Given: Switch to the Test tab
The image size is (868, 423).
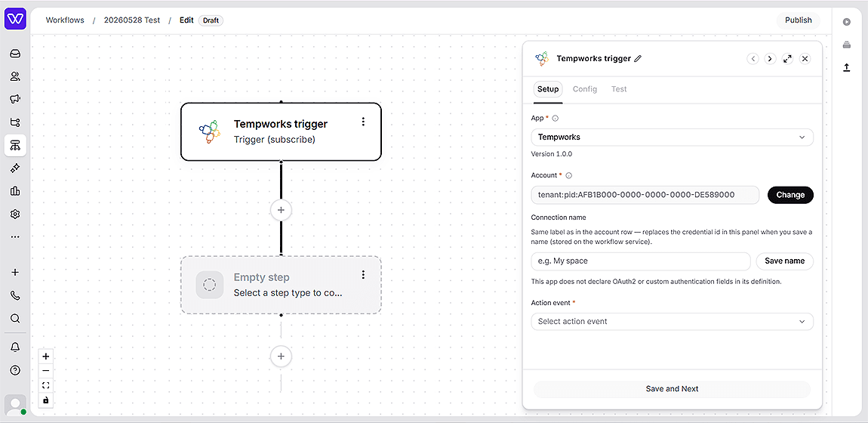Looking at the screenshot, I should (619, 89).
